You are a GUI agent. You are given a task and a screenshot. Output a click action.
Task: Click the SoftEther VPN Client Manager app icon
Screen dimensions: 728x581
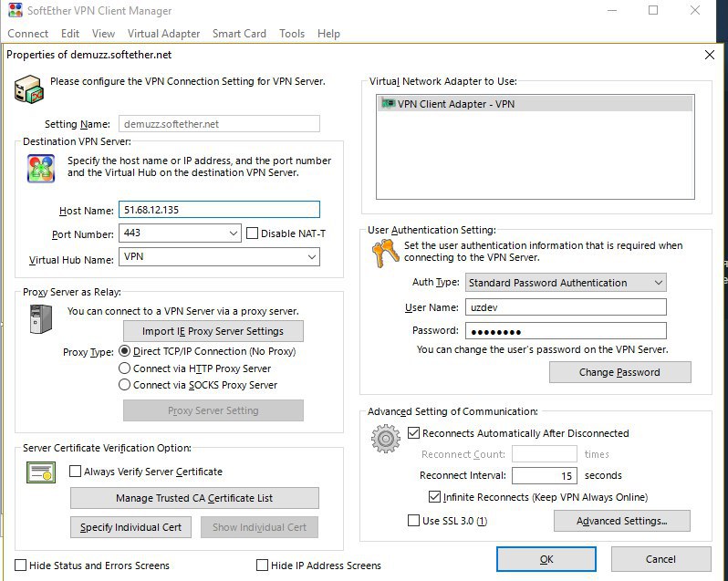pyautogui.click(x=16, y=10)
